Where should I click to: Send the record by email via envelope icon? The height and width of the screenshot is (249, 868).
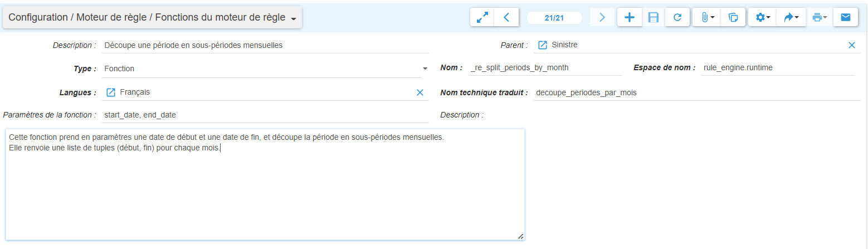pyautogui.click(x=845, y=17)
